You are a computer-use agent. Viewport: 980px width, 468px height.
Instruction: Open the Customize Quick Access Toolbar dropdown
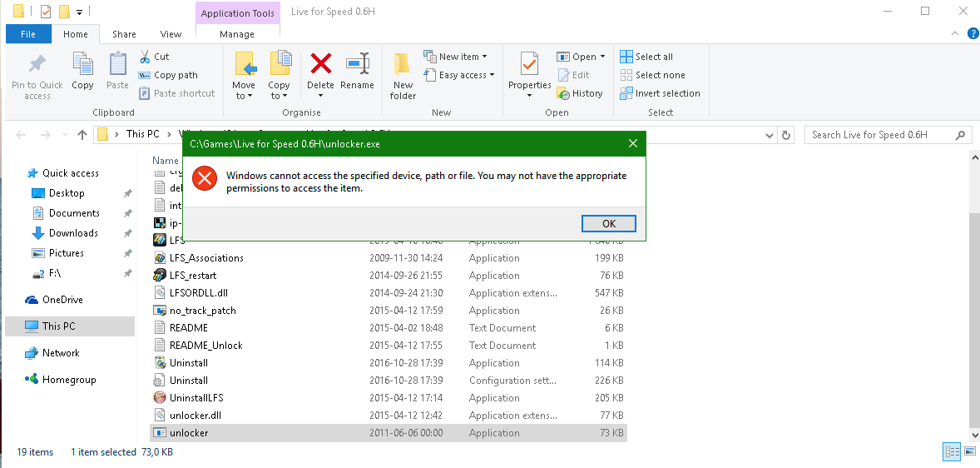(79, 12)
